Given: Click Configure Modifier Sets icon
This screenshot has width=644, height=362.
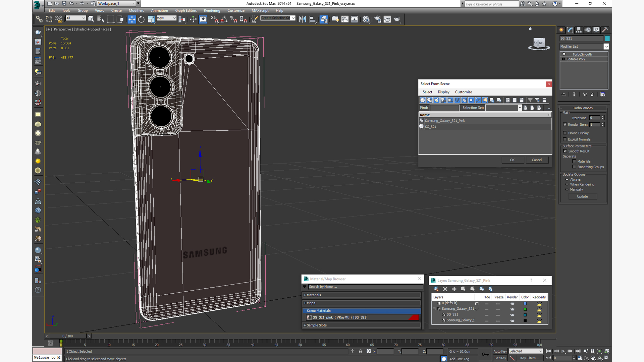Looking at the screenshot, I should (x=603, y=95).
